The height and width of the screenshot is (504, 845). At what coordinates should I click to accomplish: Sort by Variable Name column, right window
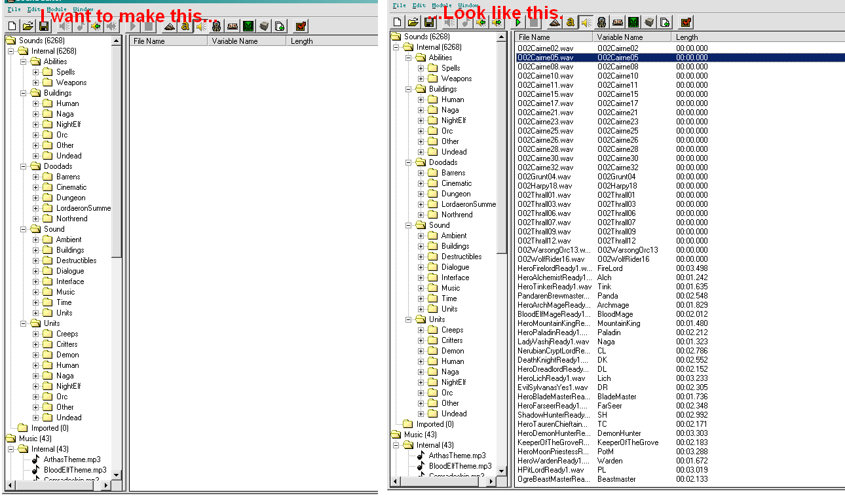tap(633, 37)
